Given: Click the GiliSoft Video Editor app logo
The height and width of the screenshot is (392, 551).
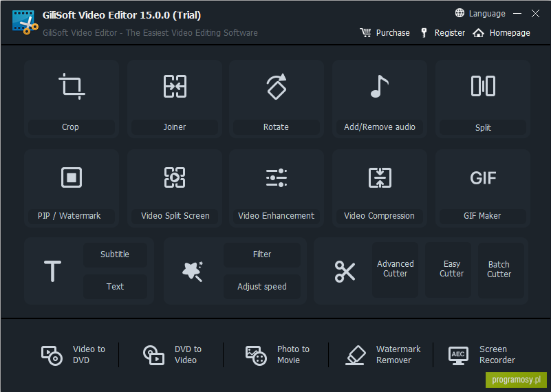Looking at the screenshot, I should tap(25, 23).
